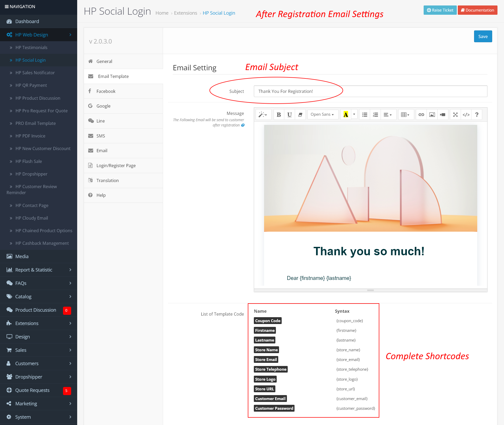Insert unordered bullet list
This screenshot has width=504, height=425.
click(x=365, y=115)
